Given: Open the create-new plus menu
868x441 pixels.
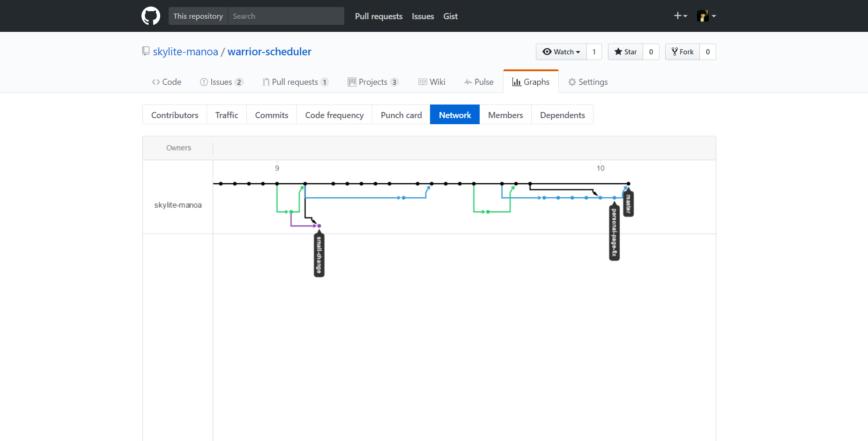Looking at the screenshot, I should [681, 16].
